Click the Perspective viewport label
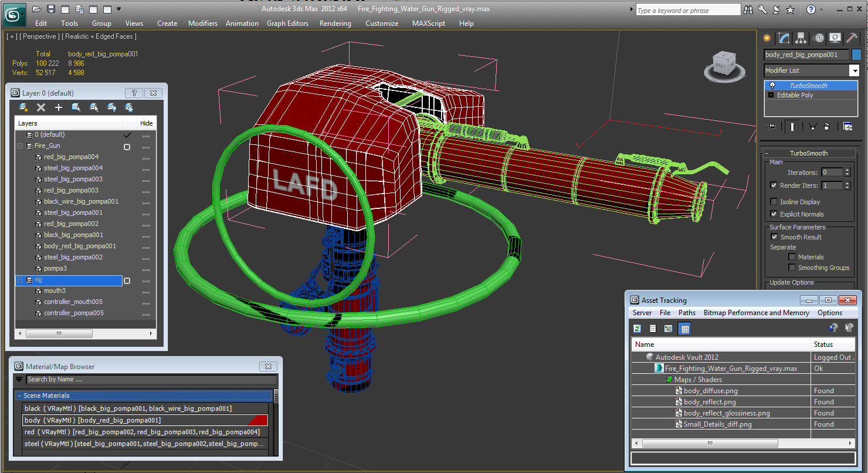868x473 pixels. (40, 36)
